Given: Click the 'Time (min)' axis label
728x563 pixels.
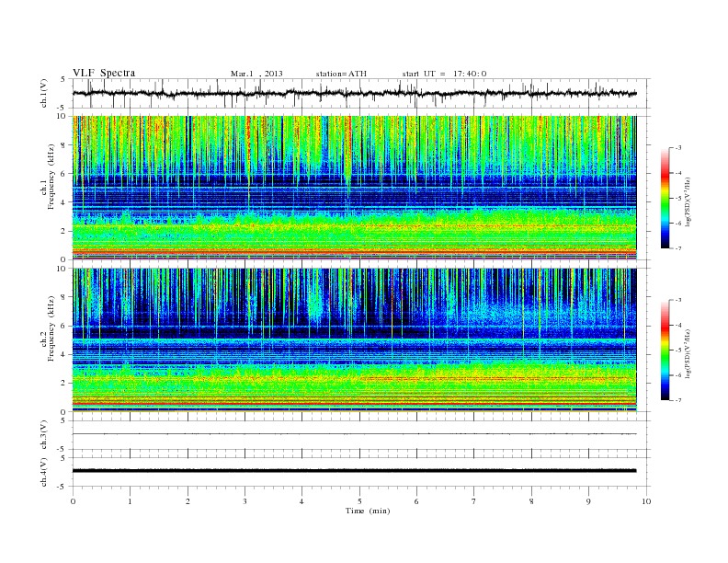Looking at the screenshot, I should tap(368, 511).
